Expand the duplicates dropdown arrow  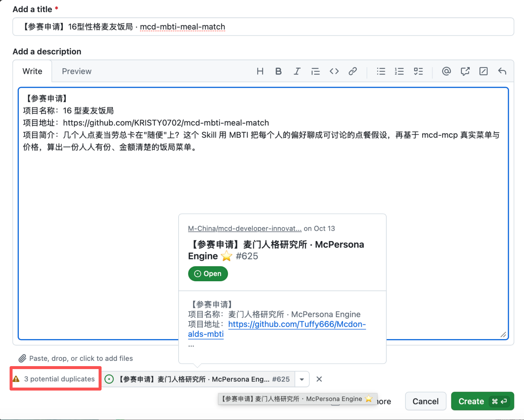tap(302, 379)
